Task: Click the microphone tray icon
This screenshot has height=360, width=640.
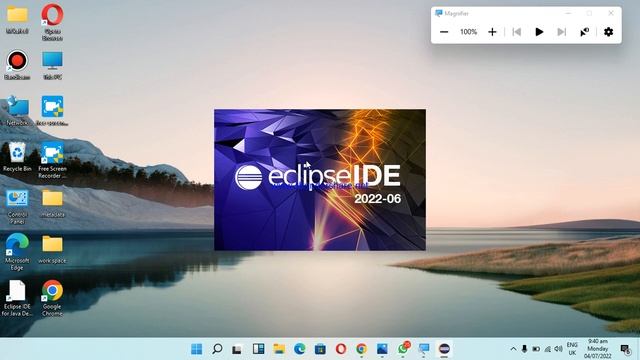Action: pos(524,349)
